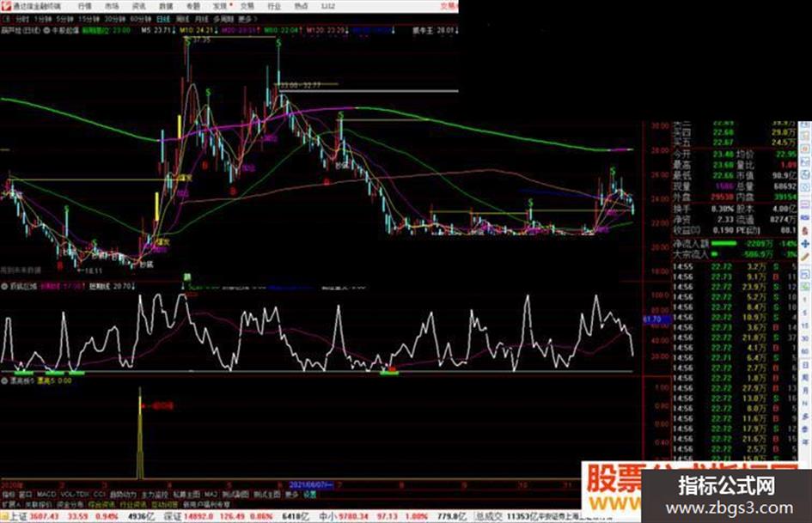Select the 主力监控 indicator tab

pos(155,495)
